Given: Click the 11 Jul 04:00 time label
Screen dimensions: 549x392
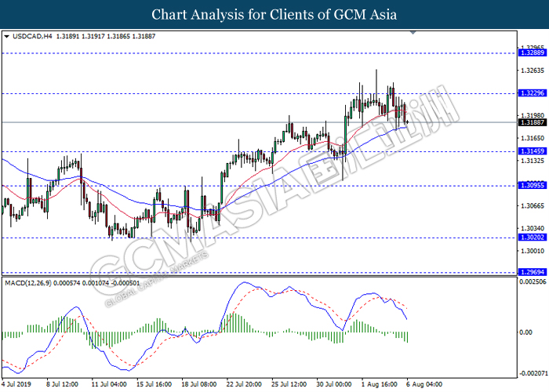Looking at the screenshot, I should 109,384.
